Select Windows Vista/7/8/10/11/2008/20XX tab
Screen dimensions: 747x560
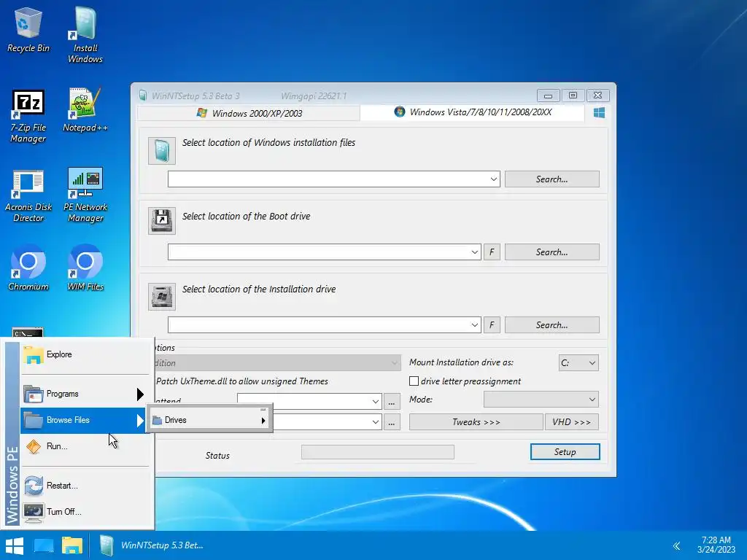[x=473, y=112]
